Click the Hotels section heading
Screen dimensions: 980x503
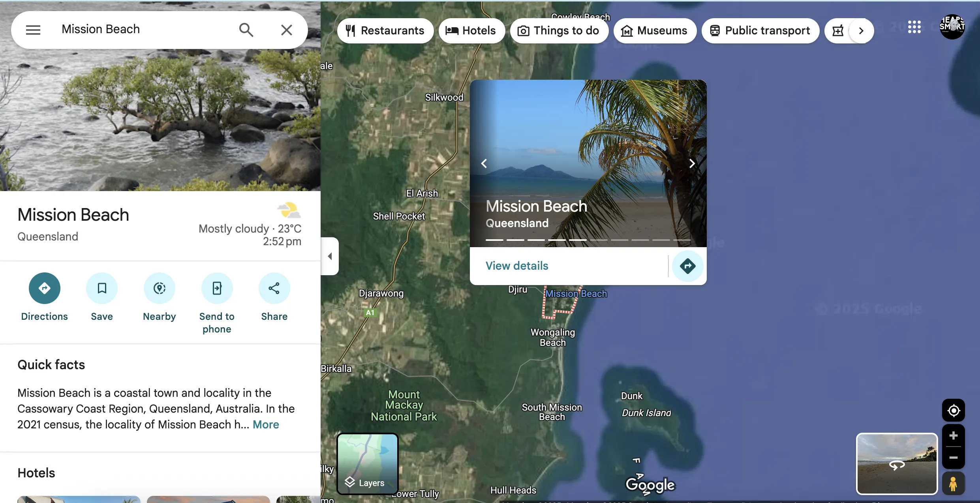[x=36, y=473]
